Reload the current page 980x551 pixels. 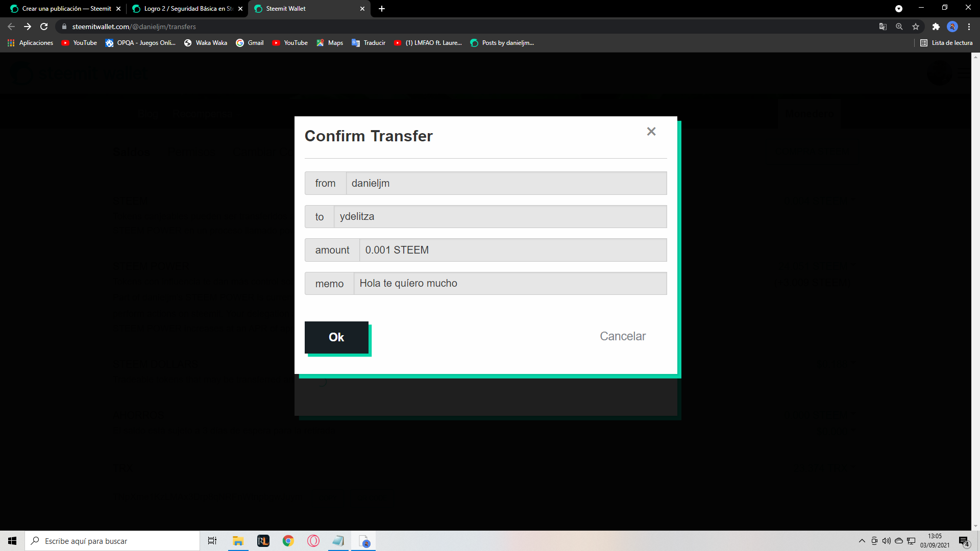pyautogui.click(x=44, y=27)
